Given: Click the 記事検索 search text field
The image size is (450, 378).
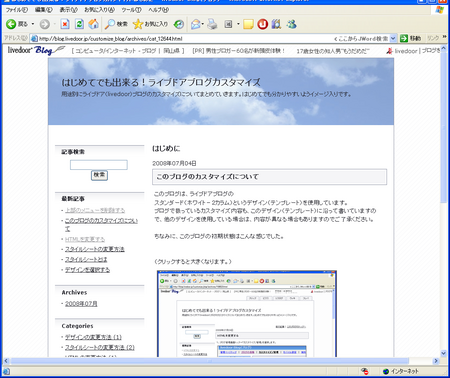Looking at the screenshot, I should pos(99,165).
